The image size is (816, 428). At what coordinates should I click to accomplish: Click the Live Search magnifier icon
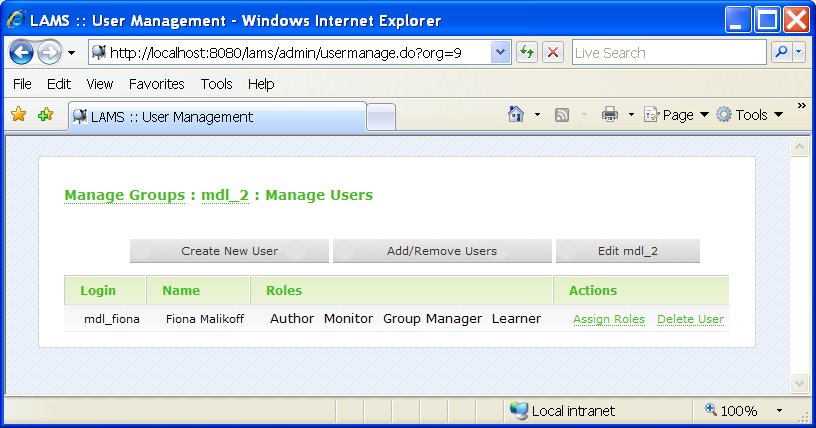[781, 53]
